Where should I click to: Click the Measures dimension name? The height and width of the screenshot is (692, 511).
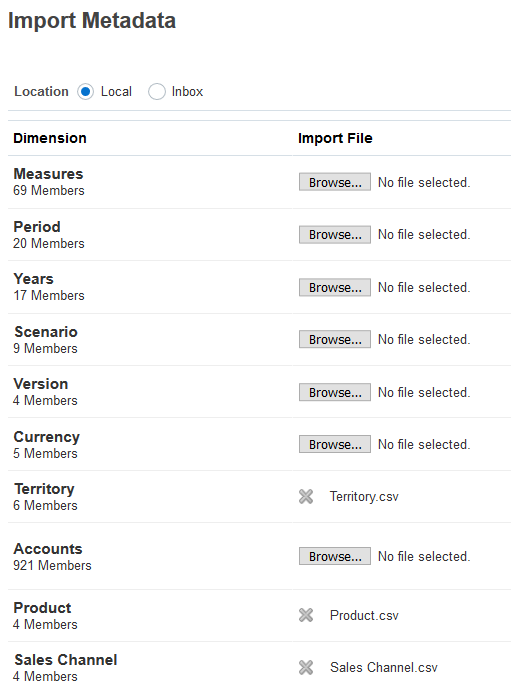pos(48,174)
